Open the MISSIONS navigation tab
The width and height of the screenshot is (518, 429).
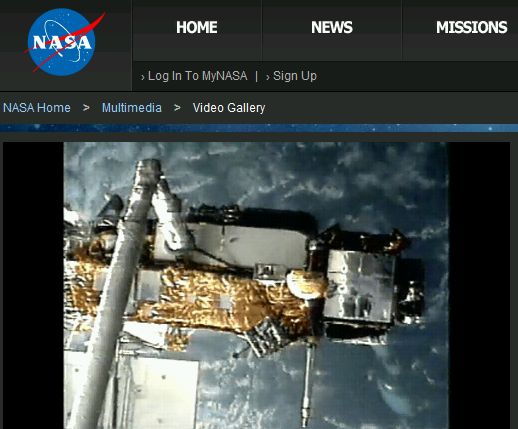point(471,27)
